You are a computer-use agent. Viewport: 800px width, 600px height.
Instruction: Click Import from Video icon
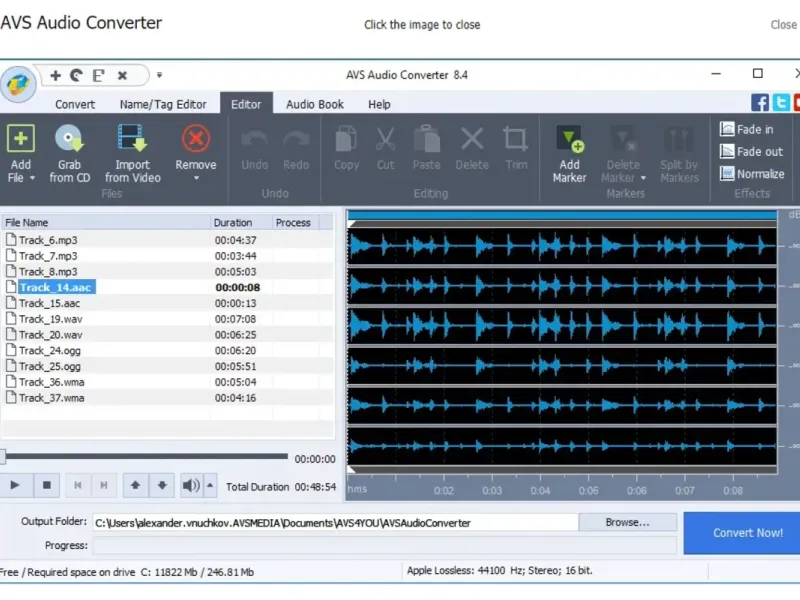(x=132, y=138)
